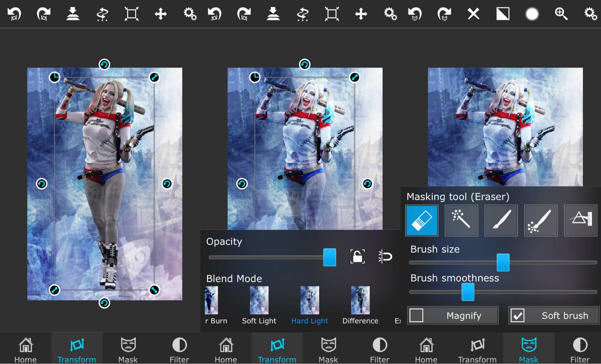This screenshot has height=364, width=601.
Task: Open the zoom magnifier tool
Action: coord(561,14)
